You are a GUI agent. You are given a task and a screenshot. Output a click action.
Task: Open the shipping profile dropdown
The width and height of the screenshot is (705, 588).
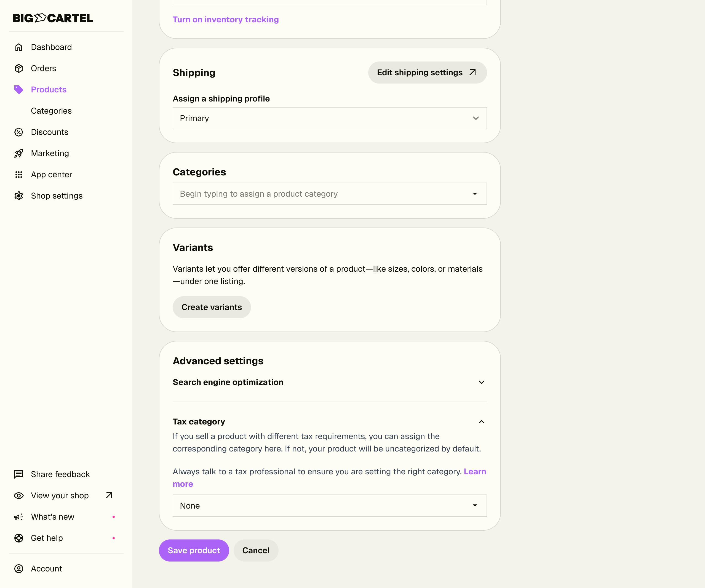click(x=329, y=118)
